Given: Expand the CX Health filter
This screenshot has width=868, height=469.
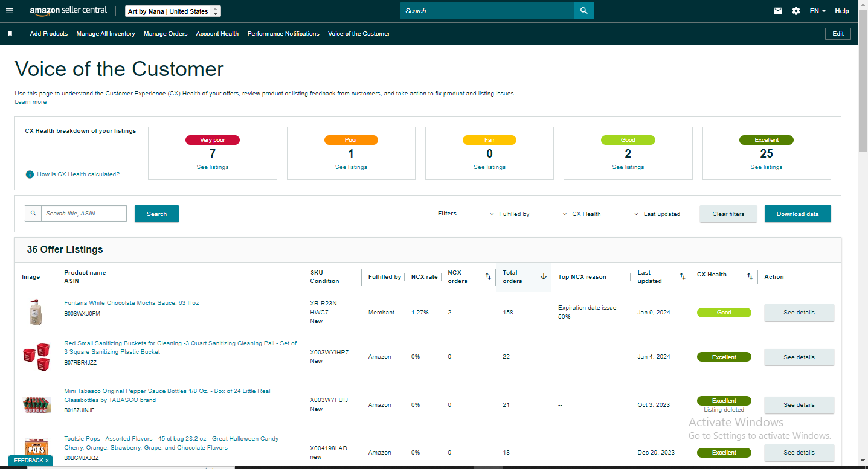Looking at the screenshot, I should click(582, 214).
